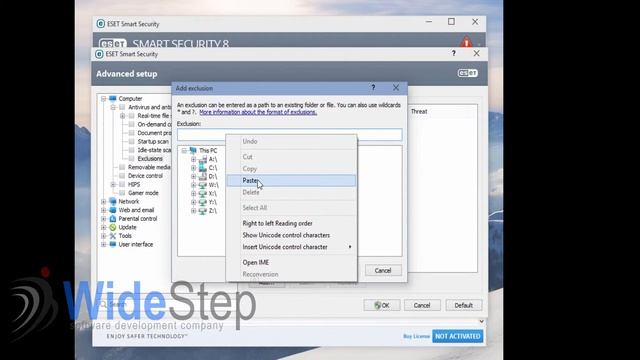Expand the C:\ drive node

(193, 168)
